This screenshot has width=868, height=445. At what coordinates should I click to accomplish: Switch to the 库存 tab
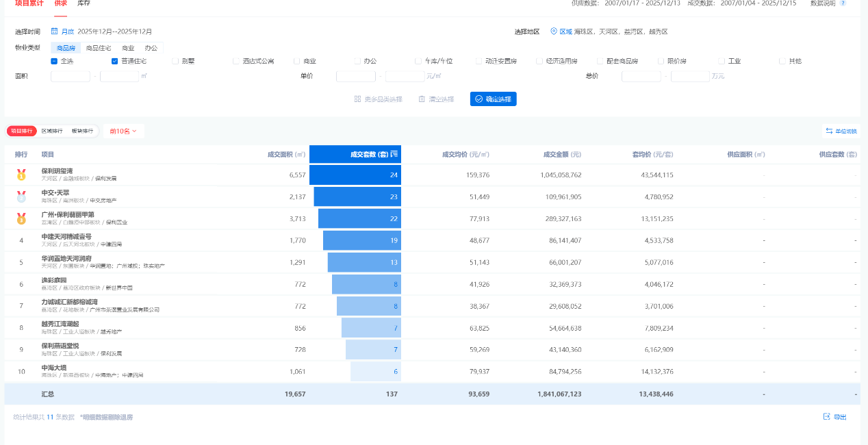(84, 4)
